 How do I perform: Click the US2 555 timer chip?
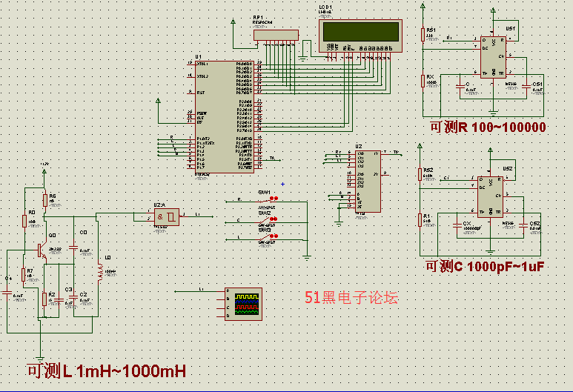[x=490, y=196]
